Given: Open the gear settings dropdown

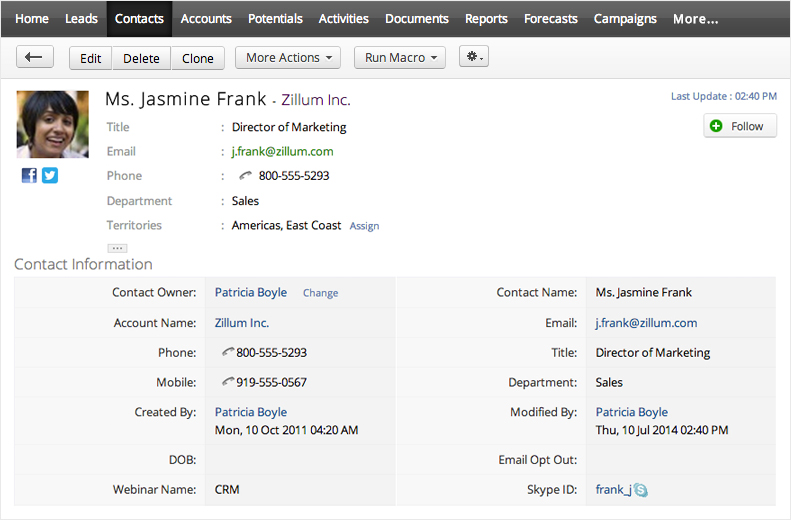Looking at the screenshot, I should [x=473, y=58].
